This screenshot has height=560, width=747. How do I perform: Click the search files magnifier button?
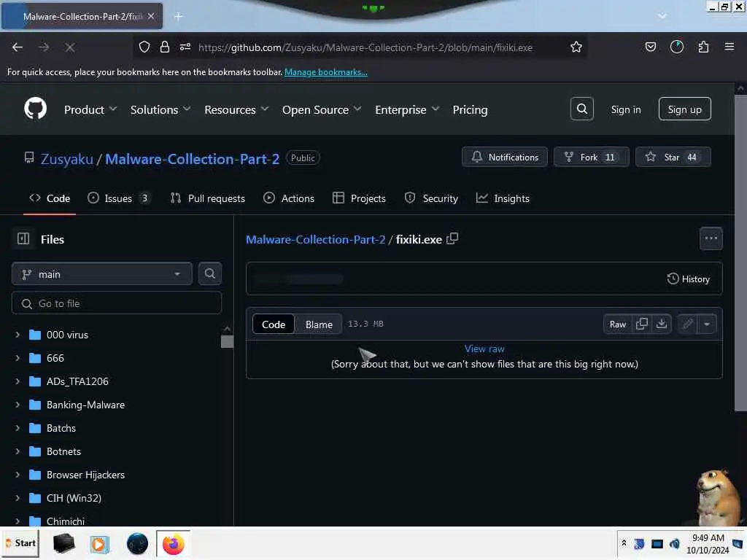(209, 274)
